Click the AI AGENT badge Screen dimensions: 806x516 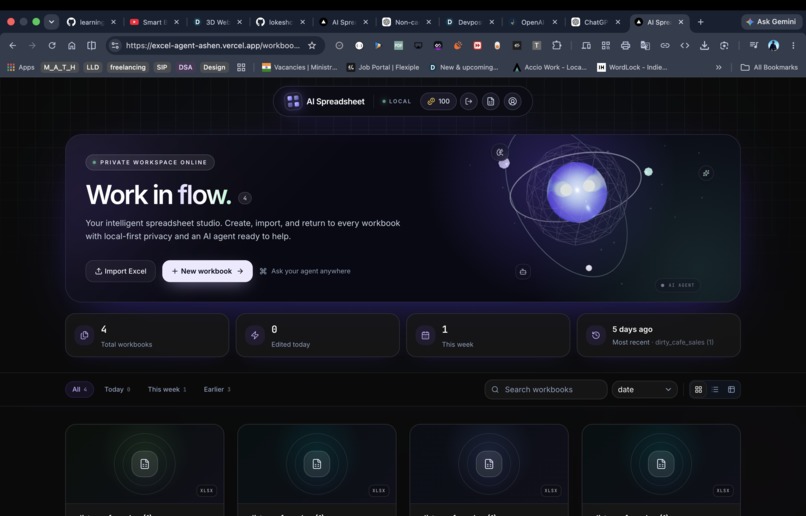677,285
